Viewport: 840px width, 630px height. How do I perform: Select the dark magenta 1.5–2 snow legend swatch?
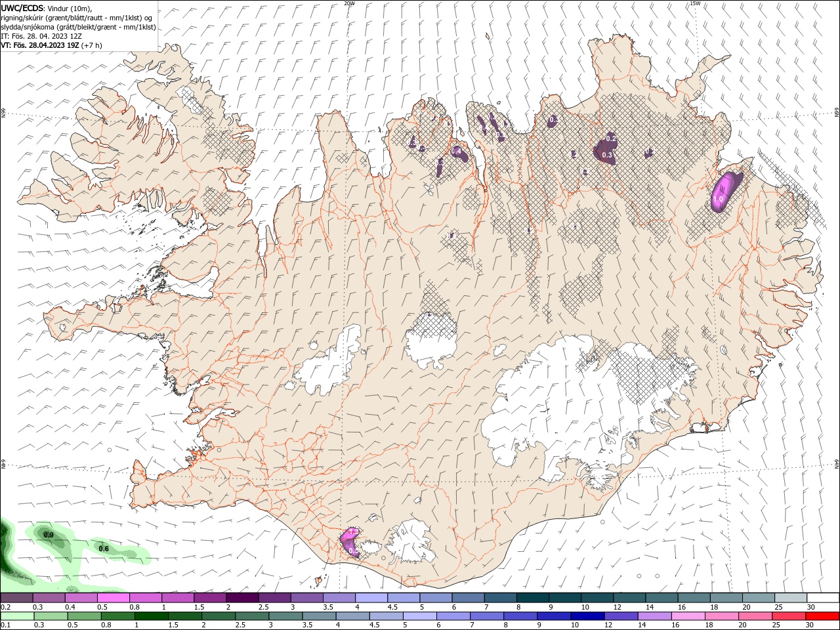point(210,598)
